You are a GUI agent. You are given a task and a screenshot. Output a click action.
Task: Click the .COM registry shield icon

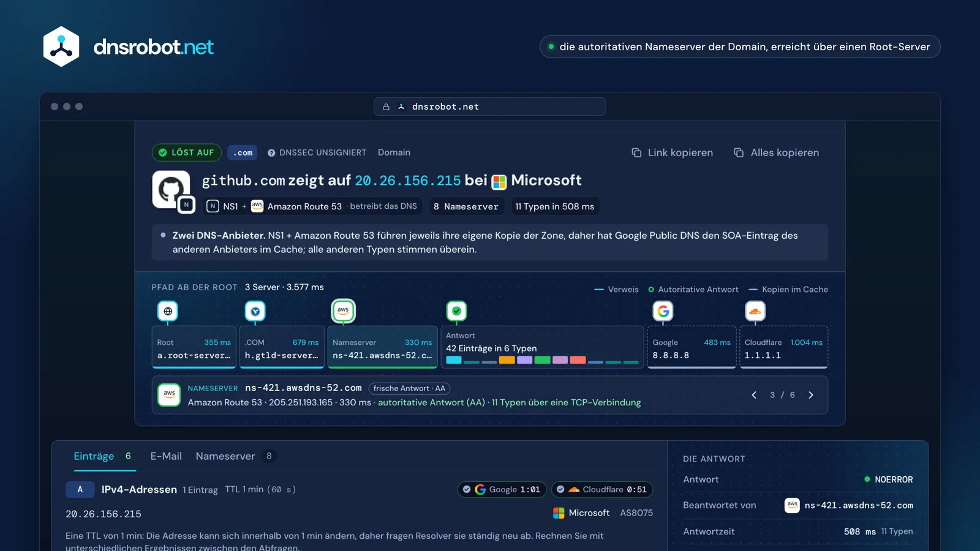[x=255, y=311]
